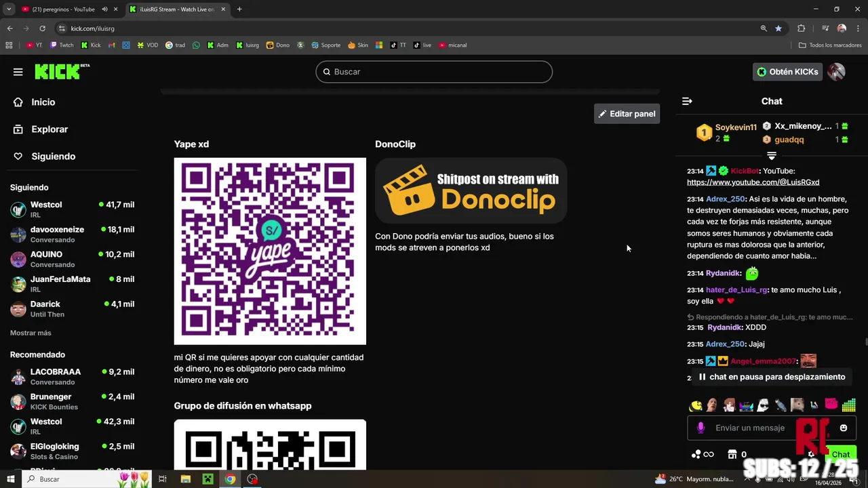
Task: Open the hamburger sidebar menu
Action: pos(18,72)
